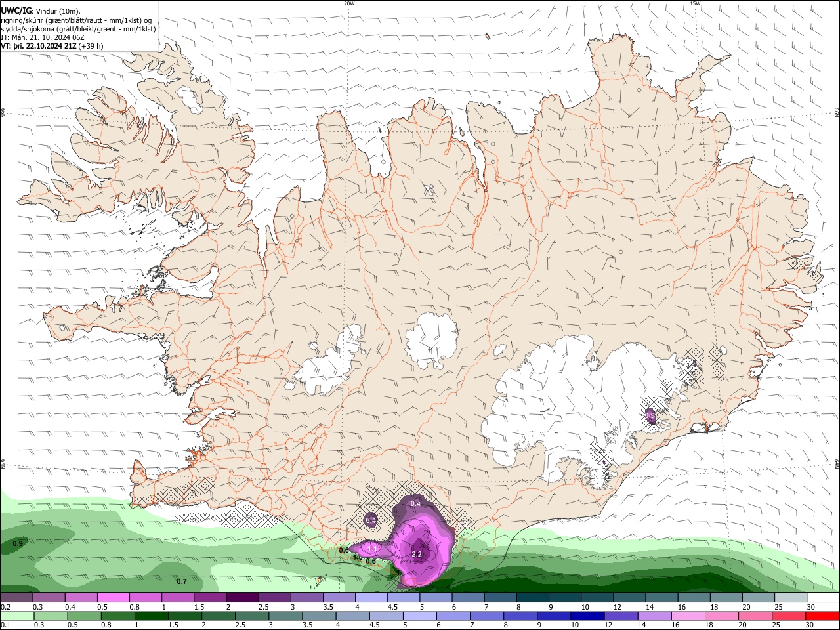Click the initial time 'IT: Mán. 21. 10. 2024 06Z'
840x630 pixels.
coord(42,37)
